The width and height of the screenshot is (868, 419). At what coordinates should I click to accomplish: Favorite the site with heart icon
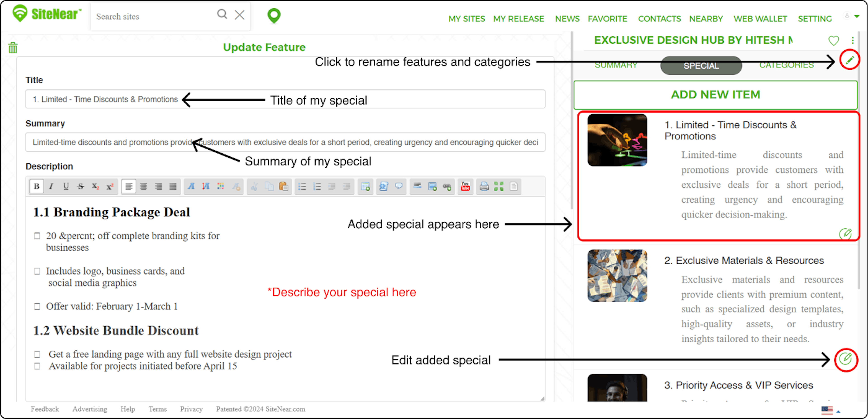[833, 41]
